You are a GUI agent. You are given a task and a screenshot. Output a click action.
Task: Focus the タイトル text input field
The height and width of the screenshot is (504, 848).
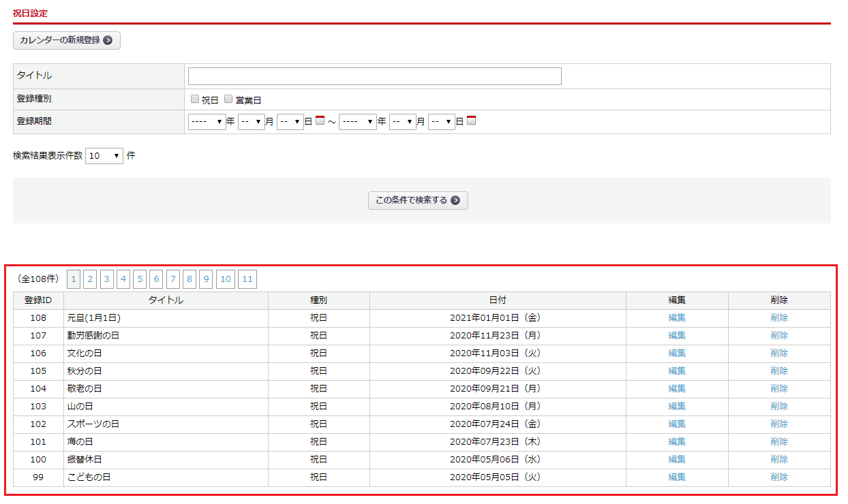374,76
